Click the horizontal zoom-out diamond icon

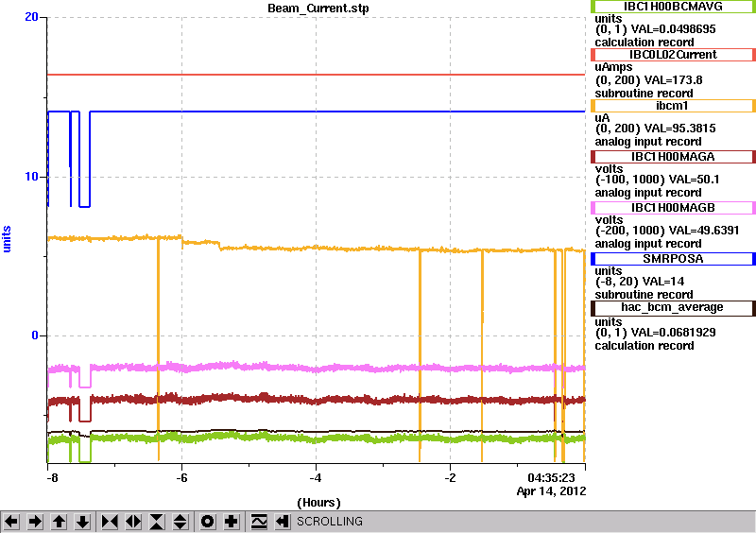tap(133, 522)
